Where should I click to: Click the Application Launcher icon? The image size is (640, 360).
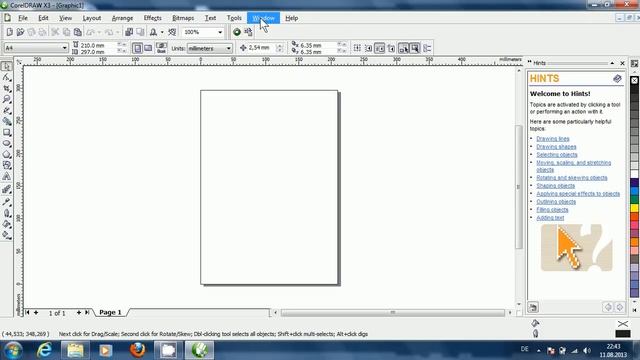tap(153, 32)
